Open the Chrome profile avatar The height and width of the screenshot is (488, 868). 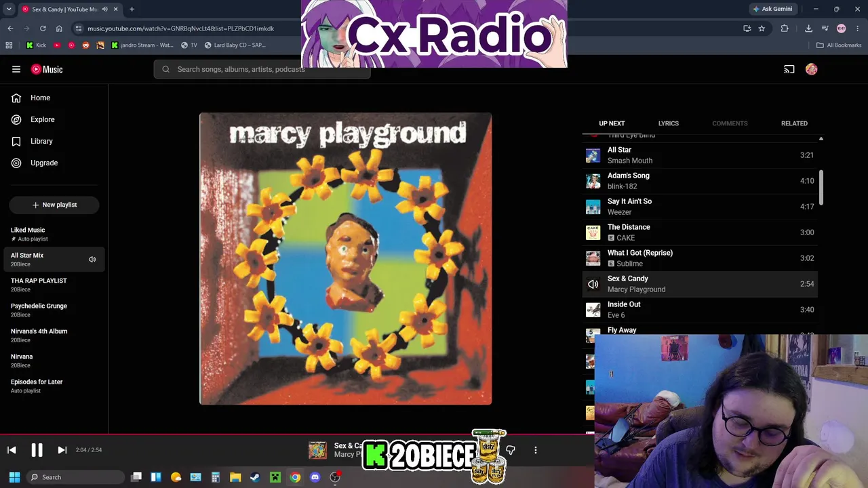coord(842,28)
